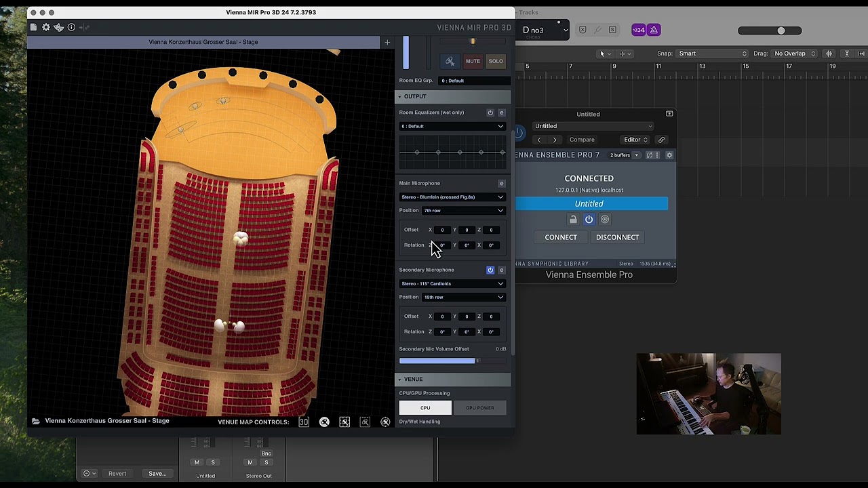Toggle Room Equalizers power button
Screen dimensions: 868x488
pos(490,113)
